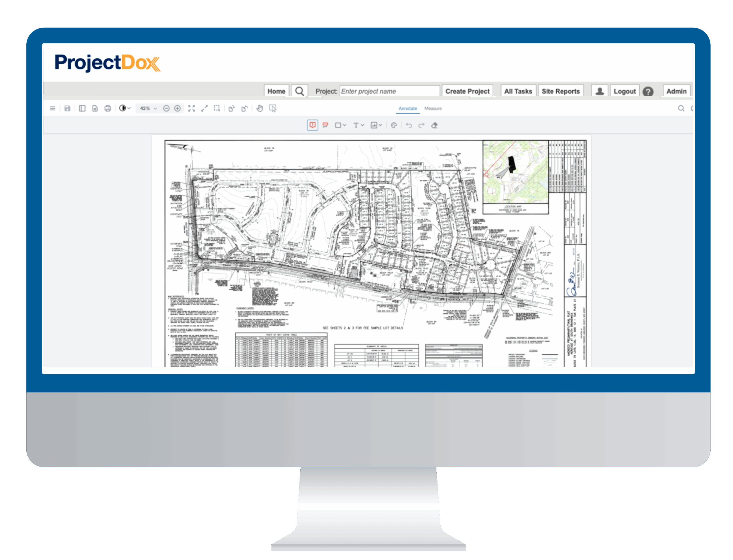Click the zoom in plus icon
The width and height of the screenshot is (733, 560).
178,108
